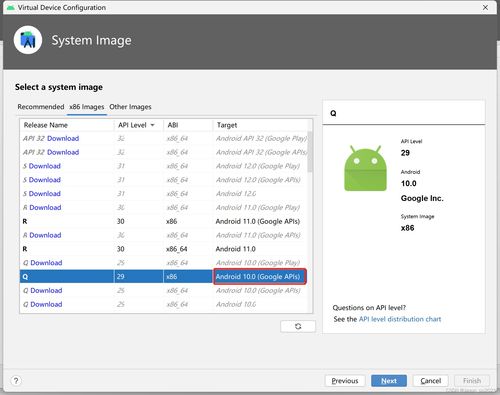This screenshot has width=500, height=395.
Task: Open the API level distribution chart link
Action: (400, 319)
